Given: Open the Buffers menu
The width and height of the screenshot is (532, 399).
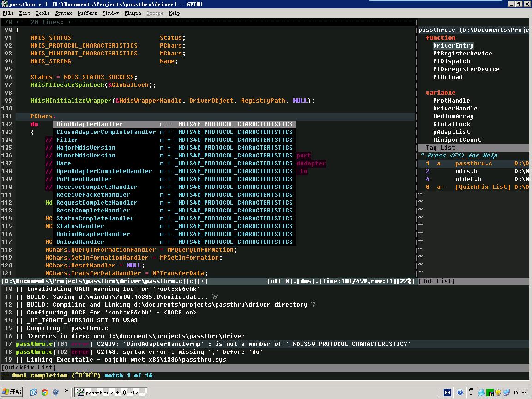Looking at the screenshot, I should [x=87, y=13].
